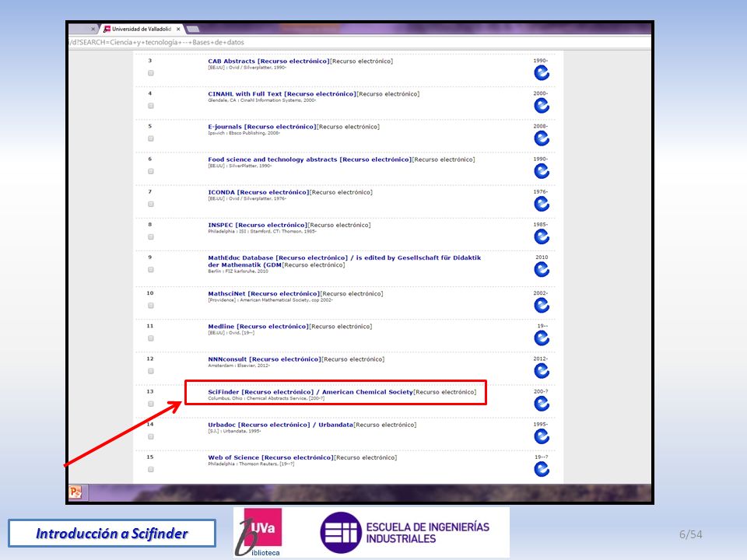The height and width of the screenshot is (560, 747).
Task: Tick the checkbox for record 9 MathEduc
Action: (150, 270)
